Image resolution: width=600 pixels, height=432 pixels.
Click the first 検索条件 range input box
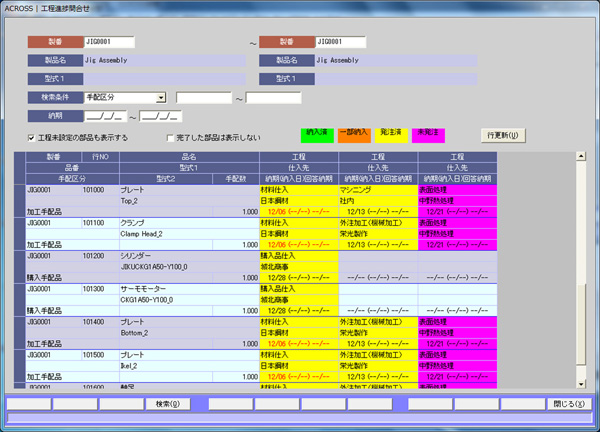204,98
